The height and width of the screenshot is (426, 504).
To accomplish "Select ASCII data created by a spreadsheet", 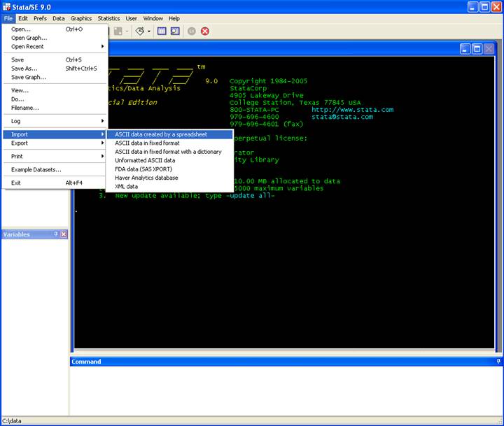I will coord(161,134).
